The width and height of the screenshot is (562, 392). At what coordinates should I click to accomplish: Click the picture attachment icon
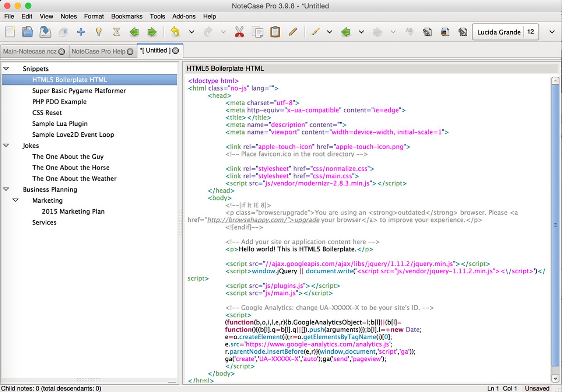(x=445, y=32)
